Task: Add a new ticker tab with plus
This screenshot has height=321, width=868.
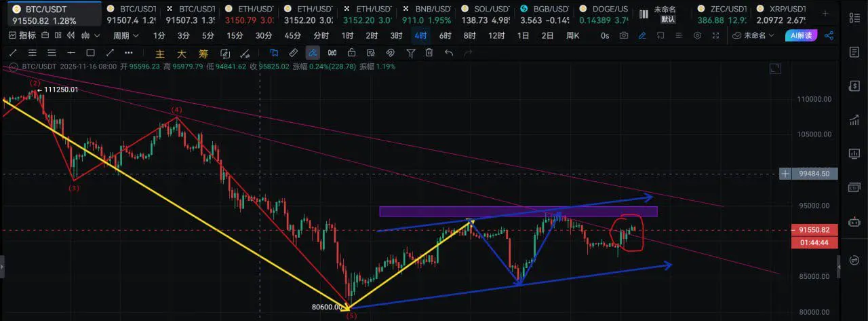Action: [x=825, y=14]
